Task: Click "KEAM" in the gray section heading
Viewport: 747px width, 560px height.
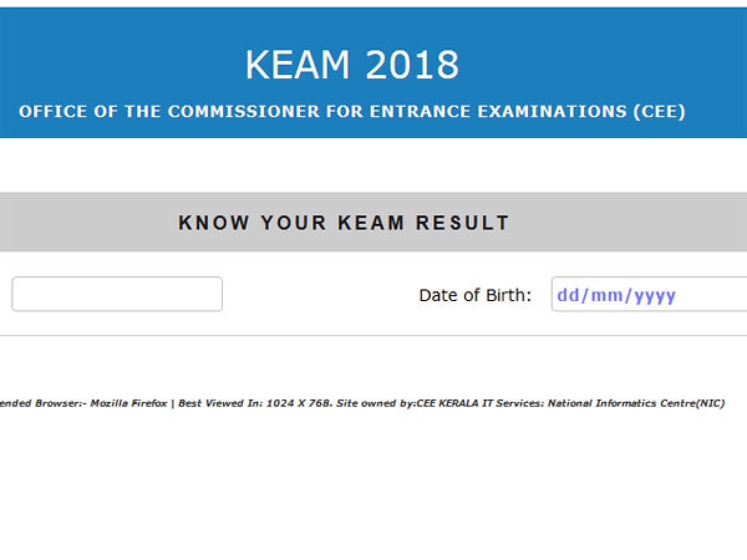Action: (372, 222)
